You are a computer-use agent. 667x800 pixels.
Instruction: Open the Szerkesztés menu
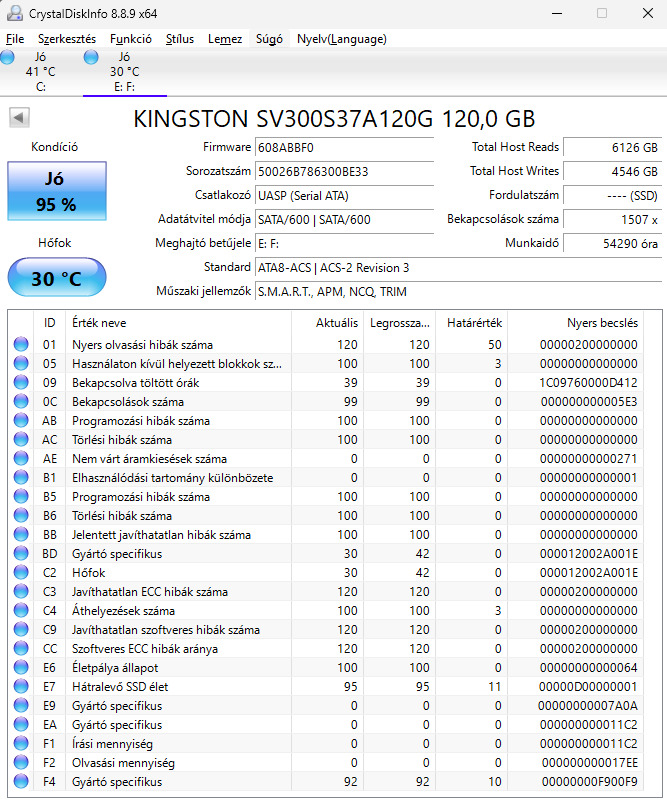click(x=67, y=39)
